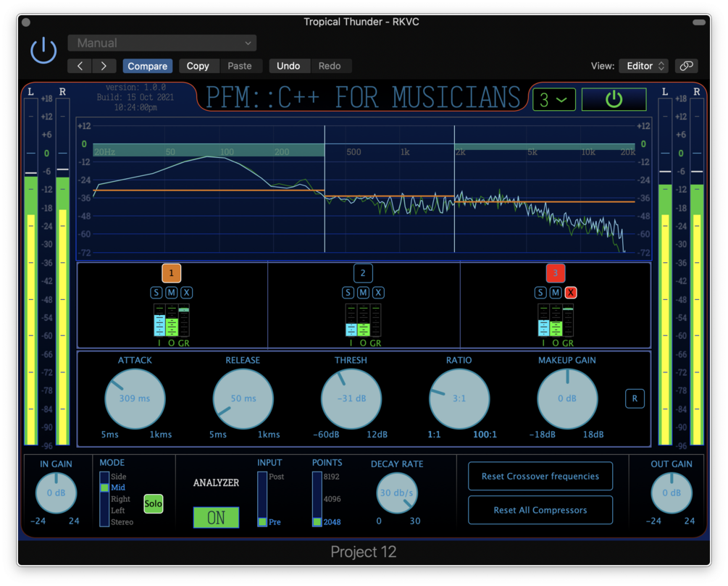728x586 pixels.
Task: Toggle the green bypass power button
Action: pyautogui.click(x=614, y=99)
